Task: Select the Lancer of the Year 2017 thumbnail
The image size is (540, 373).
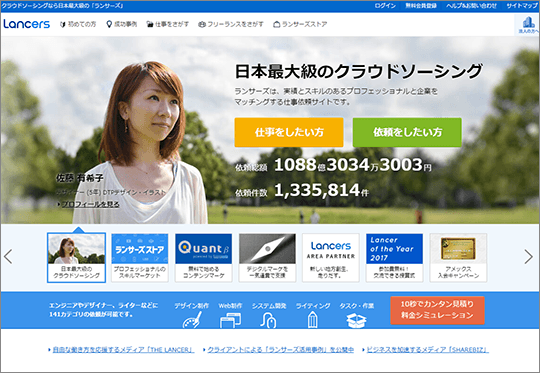Action: point(394,258)
